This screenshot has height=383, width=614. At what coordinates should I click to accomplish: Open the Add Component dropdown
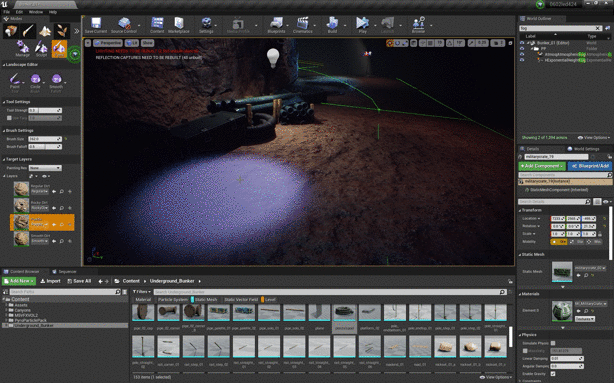[542, 166]
